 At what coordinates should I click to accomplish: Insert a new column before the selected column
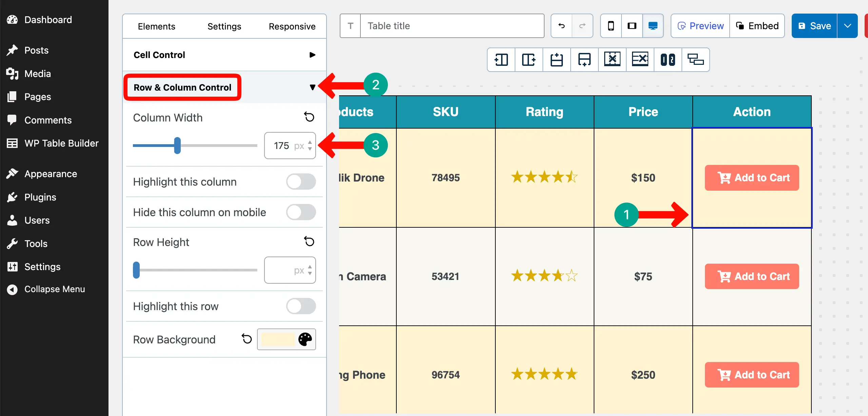[501, 60]
